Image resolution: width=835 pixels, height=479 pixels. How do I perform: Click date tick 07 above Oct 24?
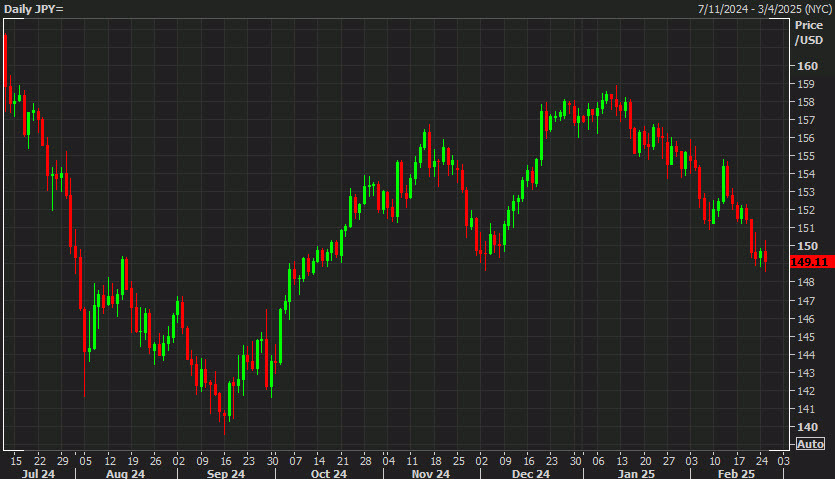point(296,461)
